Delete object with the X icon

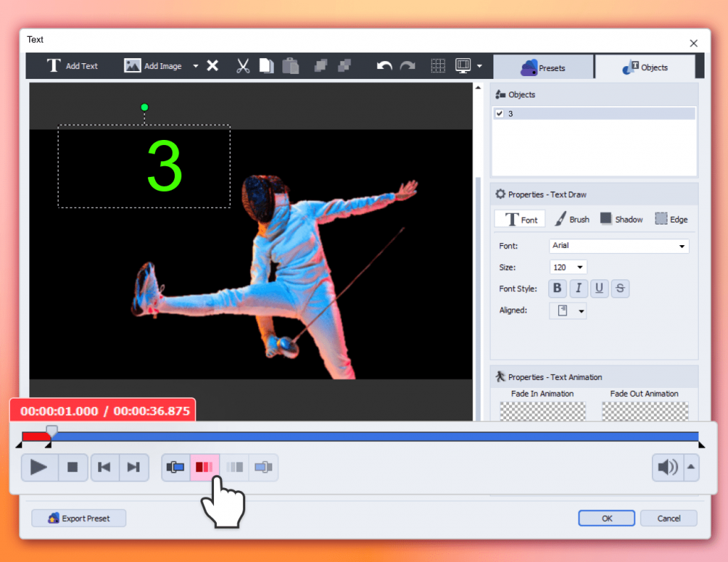point(213,66)
